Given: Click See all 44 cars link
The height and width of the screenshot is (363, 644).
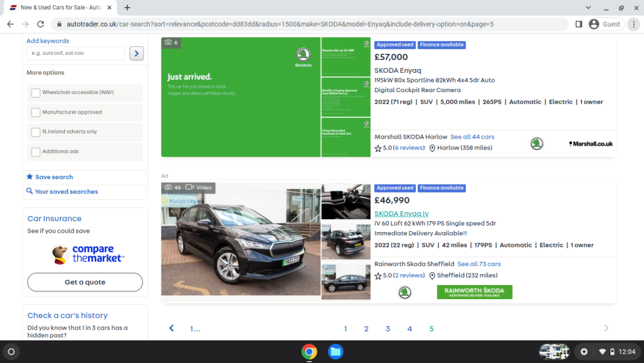Looking at the screenshot, I should click(472, 137).
